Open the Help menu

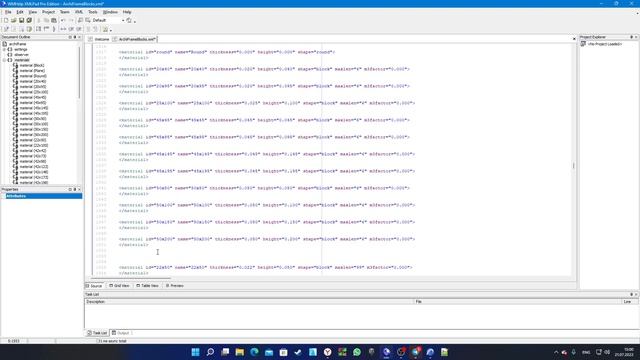point(127,12)
